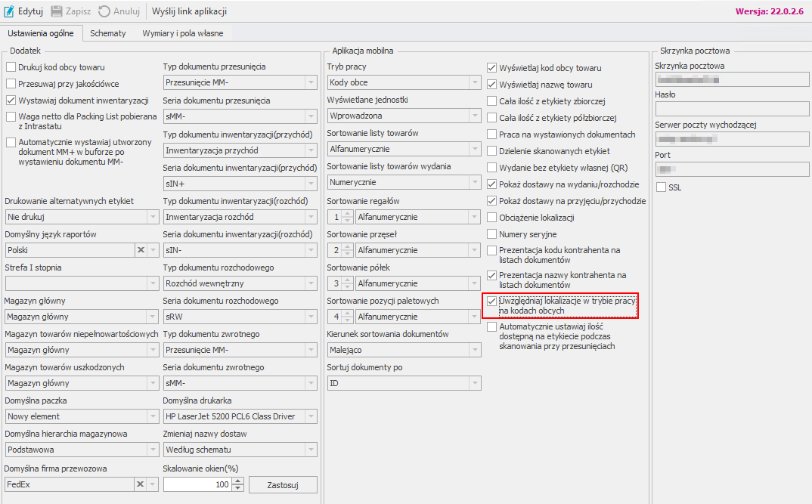Click the Edytuj pencil icon
The height and width of the screenshot is (504, 812).
click(x=10, y=11)
